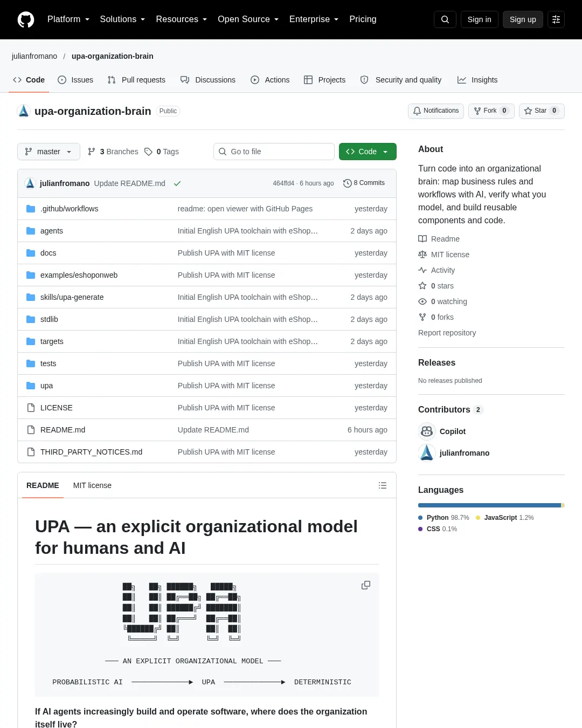The height and width of the screenshot is (728, 582).
Task: Open the Actions tab
Action: pyautogui.click(x=270, y=80)
